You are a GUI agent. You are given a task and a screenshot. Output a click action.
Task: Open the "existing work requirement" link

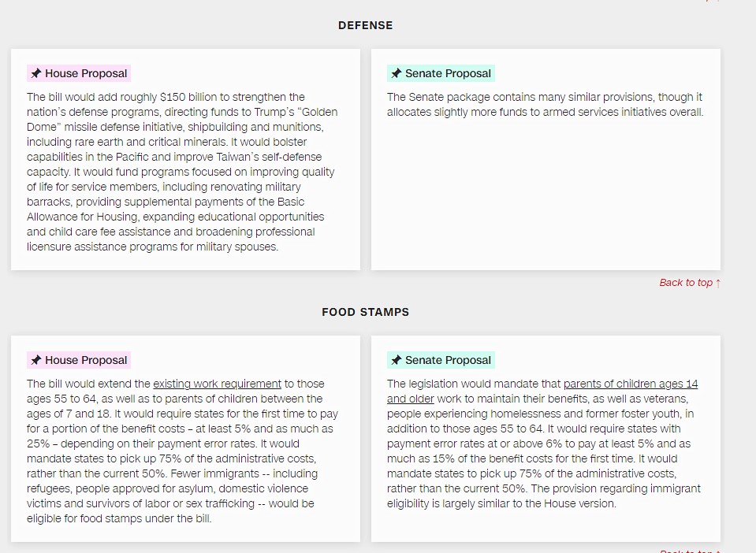tap(217, 384)
